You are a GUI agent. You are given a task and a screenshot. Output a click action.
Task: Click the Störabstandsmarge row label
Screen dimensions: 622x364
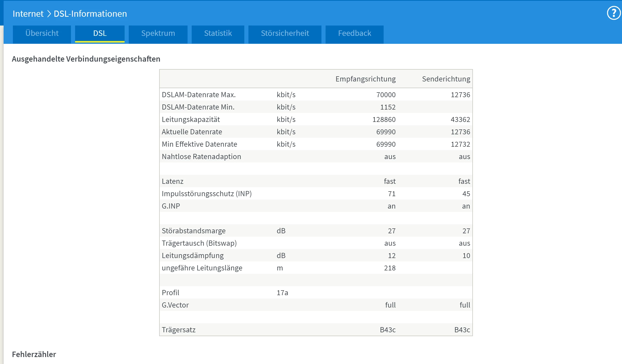click(193, 231)
